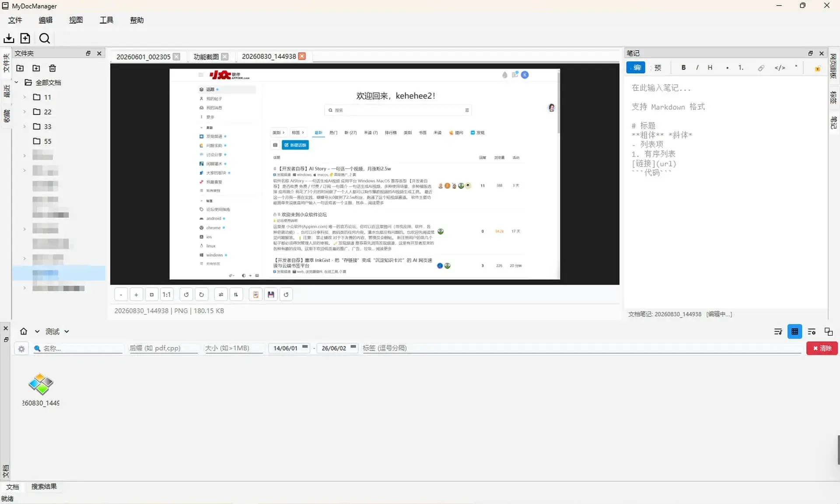The image size is (840, 504).
Task: Expand folder 33 in the tree
Action: (x=24, y=127)
